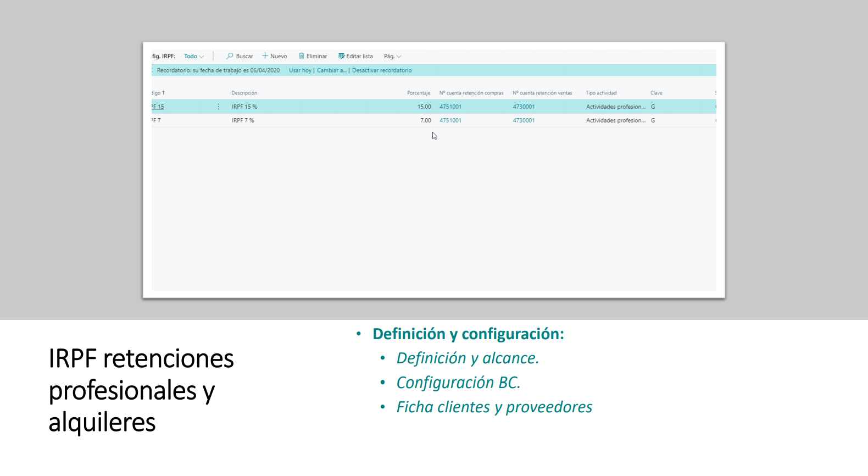Select the 'IRPF 15 %' description cell
The height and width of the screenshot is (476, 868).
(244, 107)
